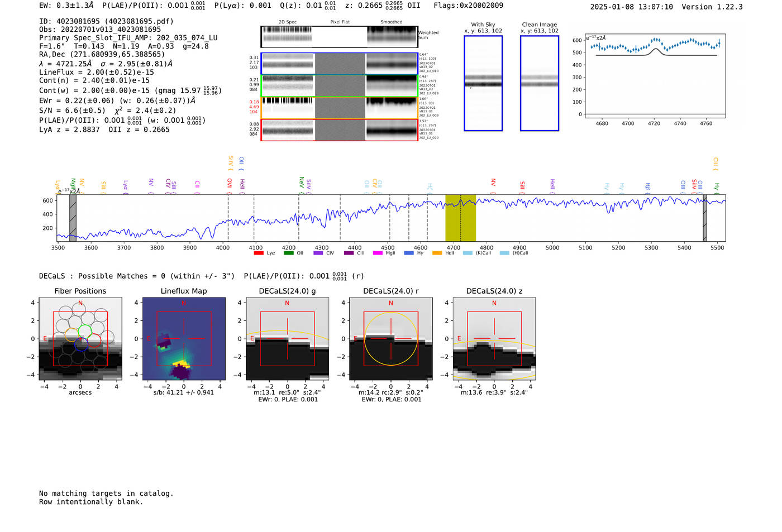
Task: Click the ID: 4023081695 line
Action: (x=106, y=21)
